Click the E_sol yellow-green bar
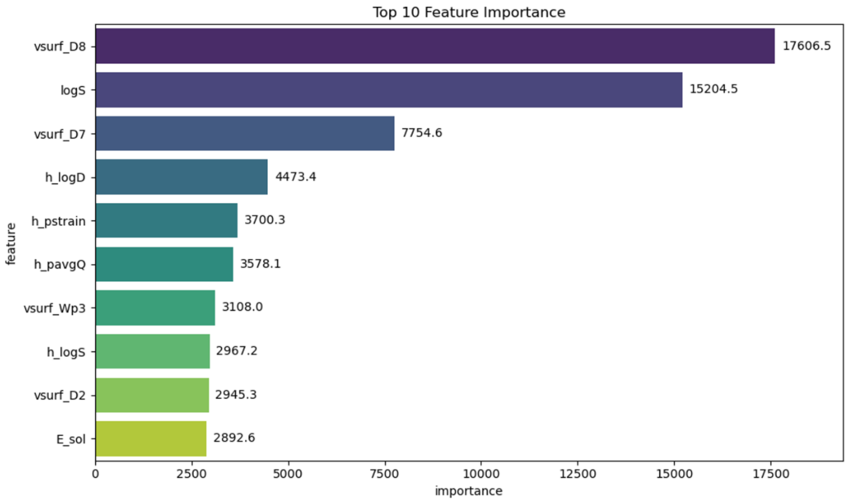This screenshot has width=851, height=504. 151,439
